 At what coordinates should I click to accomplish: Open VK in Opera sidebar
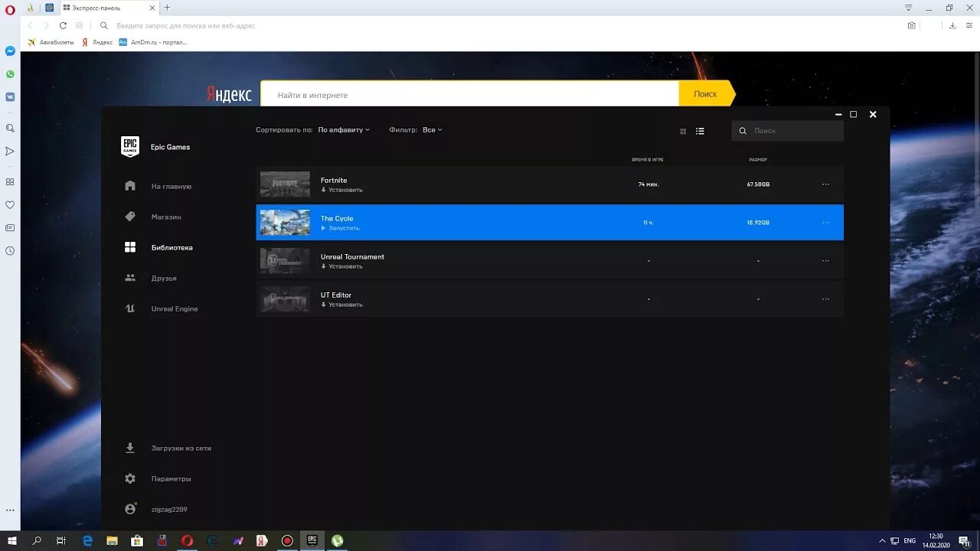(x=10, y=97)
